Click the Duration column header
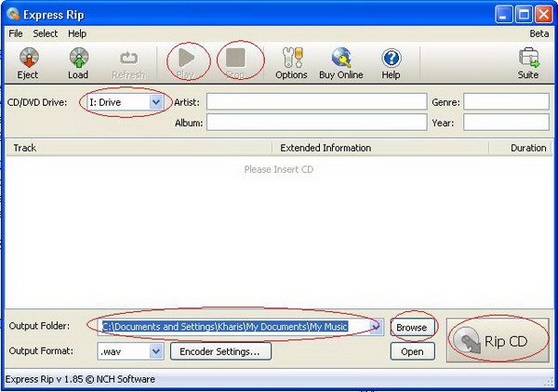The image size is (558, 392). point(520,148)
